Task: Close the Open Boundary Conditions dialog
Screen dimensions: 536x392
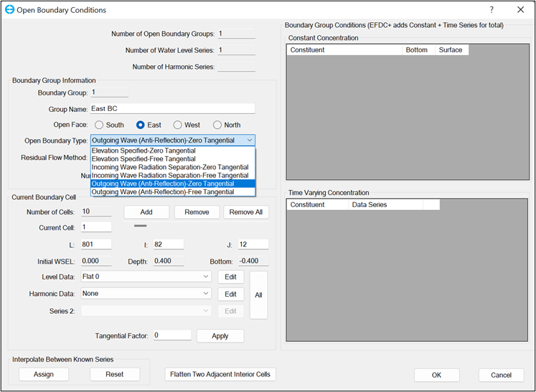Action: (520, 10)
